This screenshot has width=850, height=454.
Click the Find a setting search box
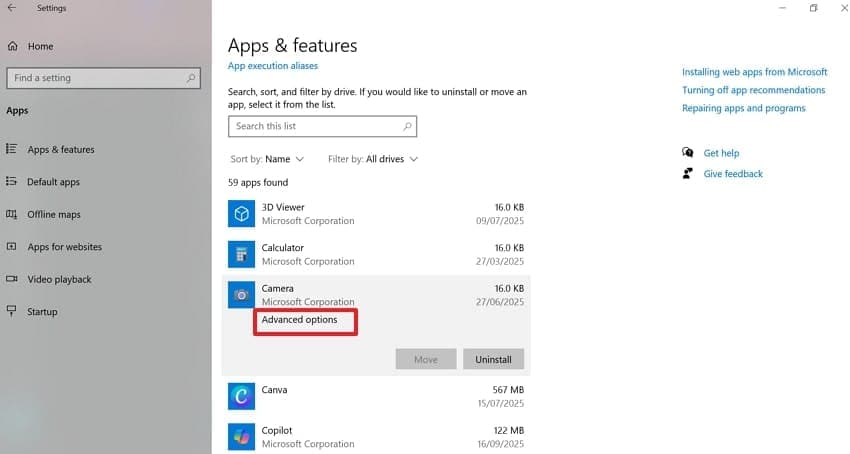(x=96, y=78)
